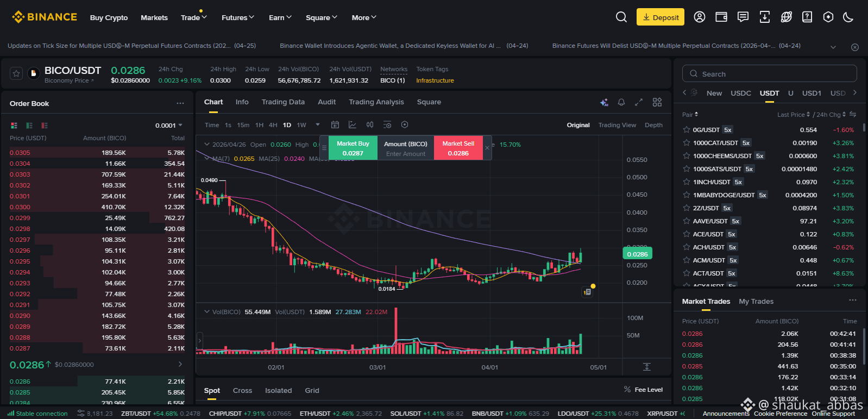Open Market Trades more options menu
This screenshot has width=868, height=419.
click(853, 301)
